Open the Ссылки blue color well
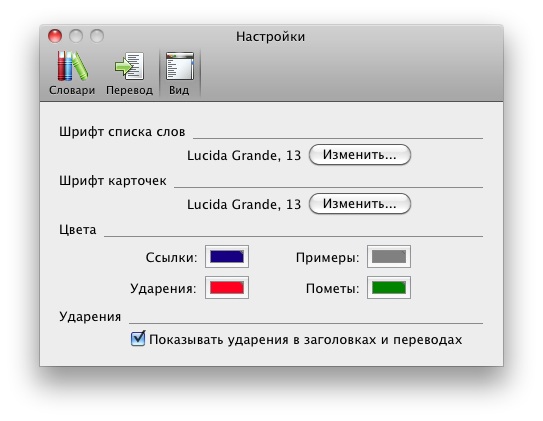The width and height of the screenshot is (543, 421). [x=227, y=257]
